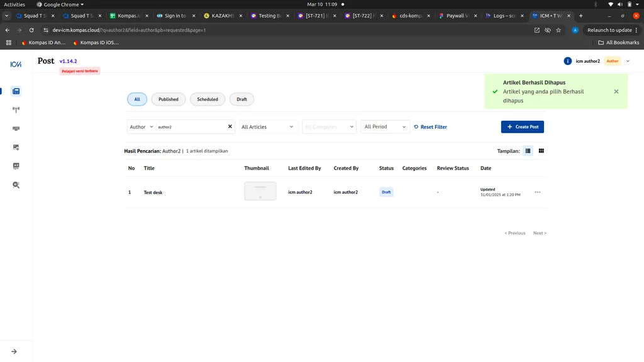The image size is (644, 362).
Task: Select the Published filter tab
Action: pos(169,99)
